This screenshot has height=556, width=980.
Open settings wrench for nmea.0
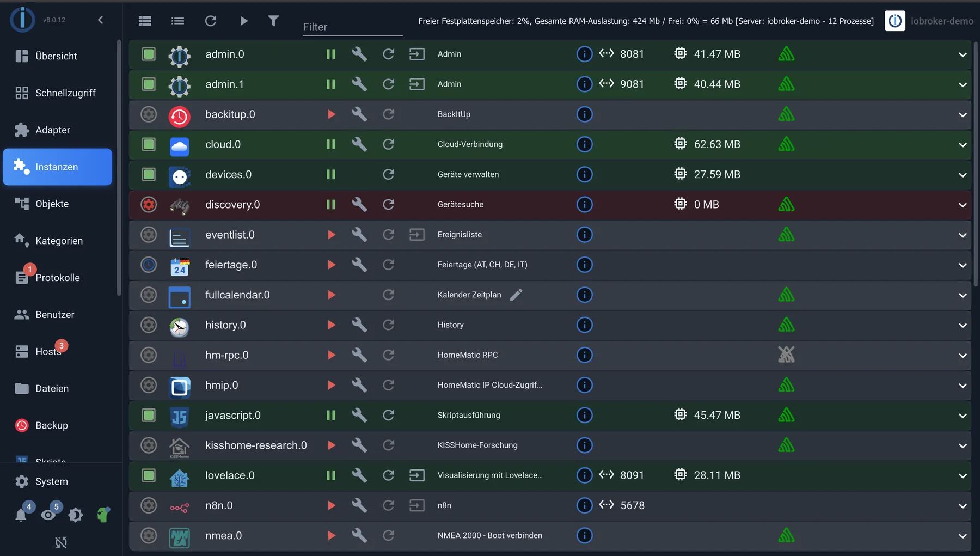pyautogui.click(x=359, y=536)
